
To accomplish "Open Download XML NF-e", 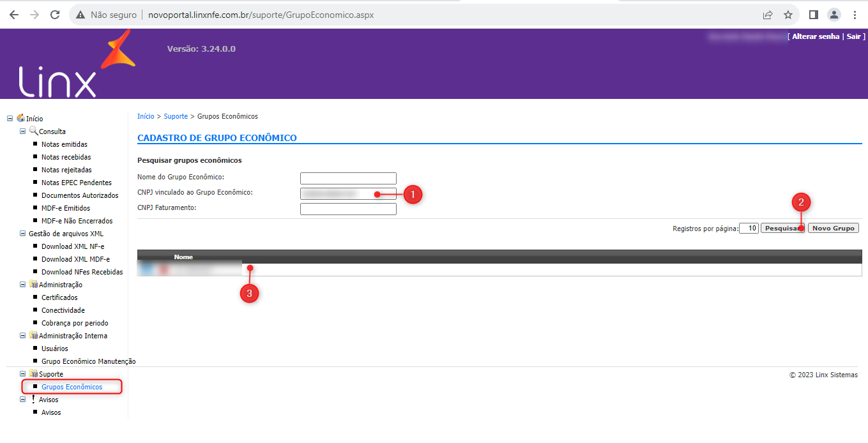I will [x=73, y=246].
